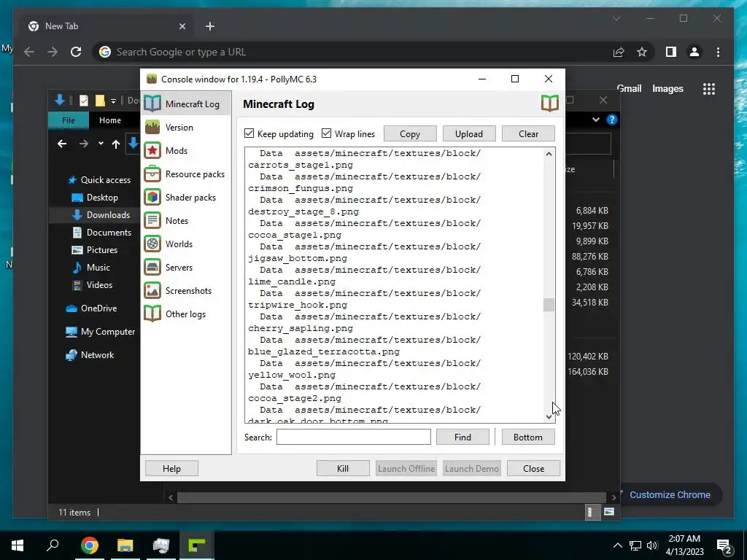The width and height of the screenshot is (747, 560).
Task: Clear the Minecraft log
Action: 528,134
